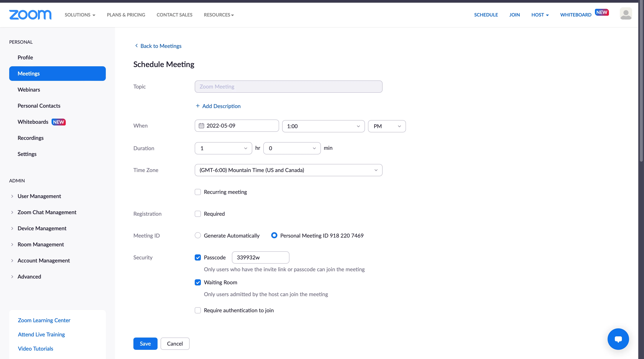This screenshot has width=644, height=359.
Task: Click the back arrow beside Back to Meetings
Action: [136, 46]
